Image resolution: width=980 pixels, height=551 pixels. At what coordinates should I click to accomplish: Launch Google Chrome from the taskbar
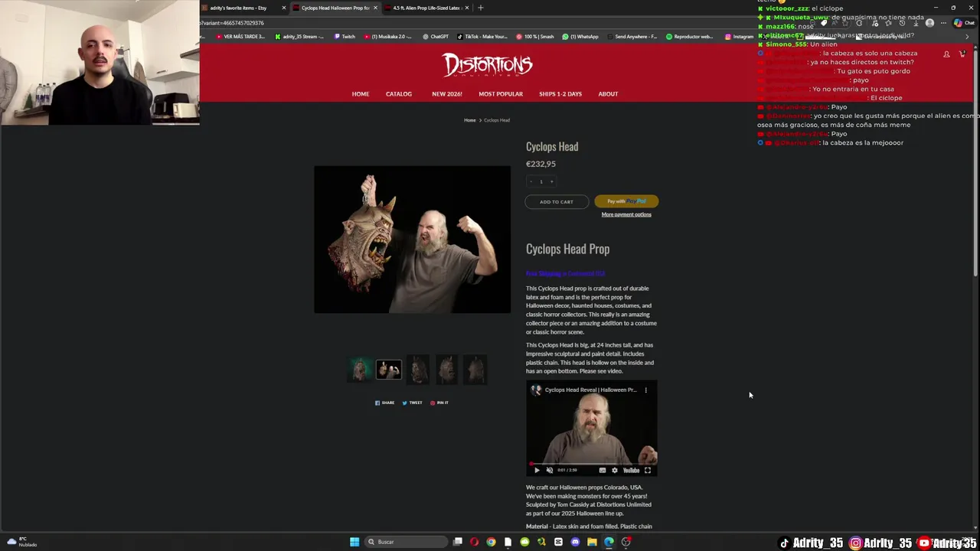[x=491, y=542]
